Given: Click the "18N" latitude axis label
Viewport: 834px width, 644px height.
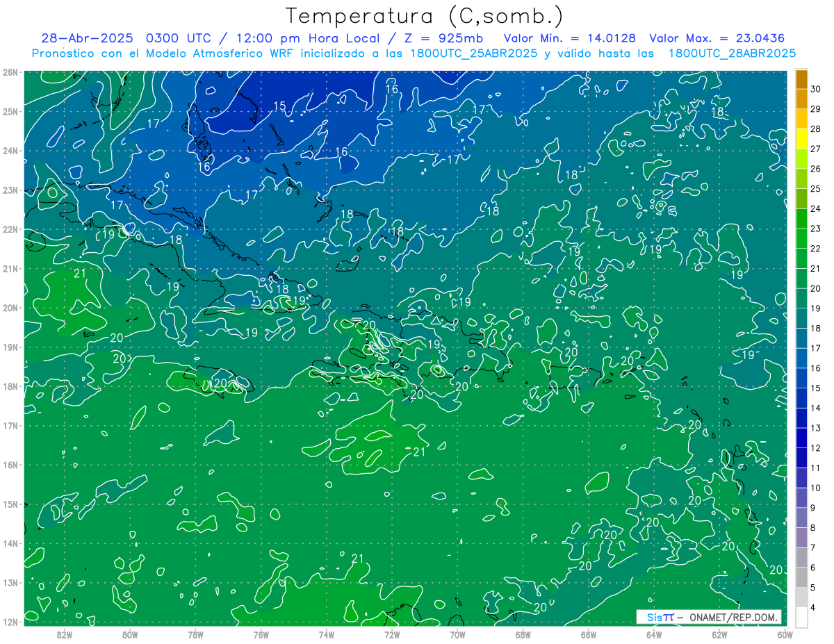Looking at the screenshot, I should coord(10,386).
